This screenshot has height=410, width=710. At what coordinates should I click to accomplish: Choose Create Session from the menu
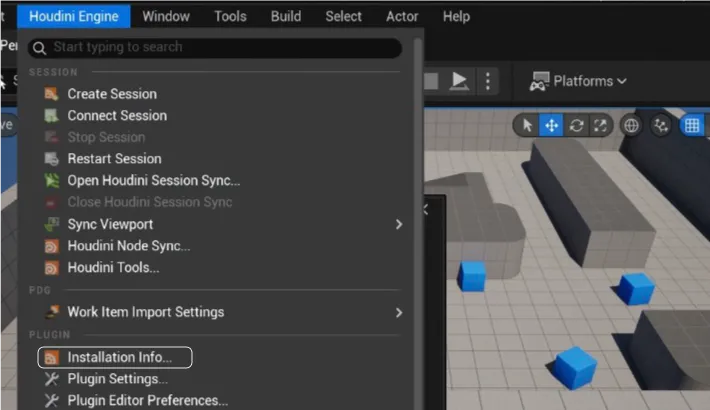click(111, 94)
